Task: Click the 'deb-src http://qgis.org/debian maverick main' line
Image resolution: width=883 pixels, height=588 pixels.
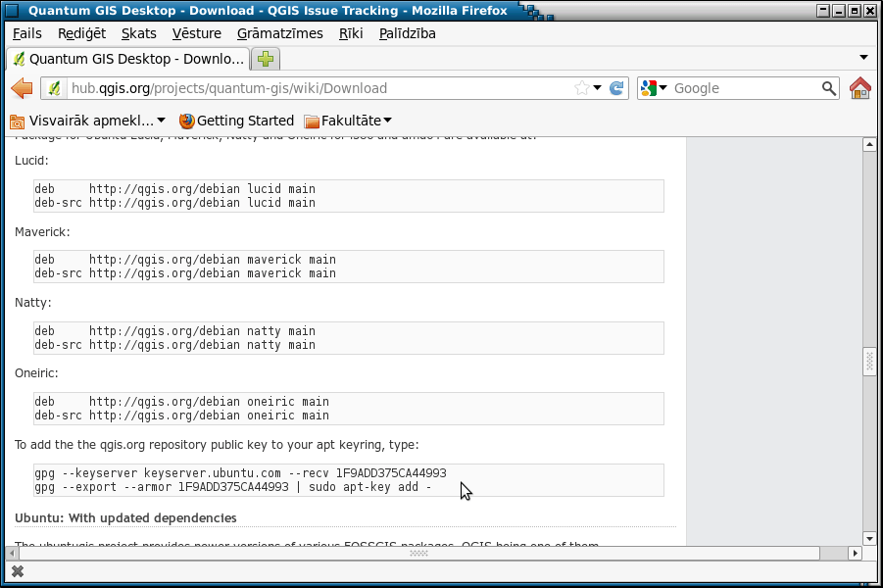Action: tap(185, 273)
